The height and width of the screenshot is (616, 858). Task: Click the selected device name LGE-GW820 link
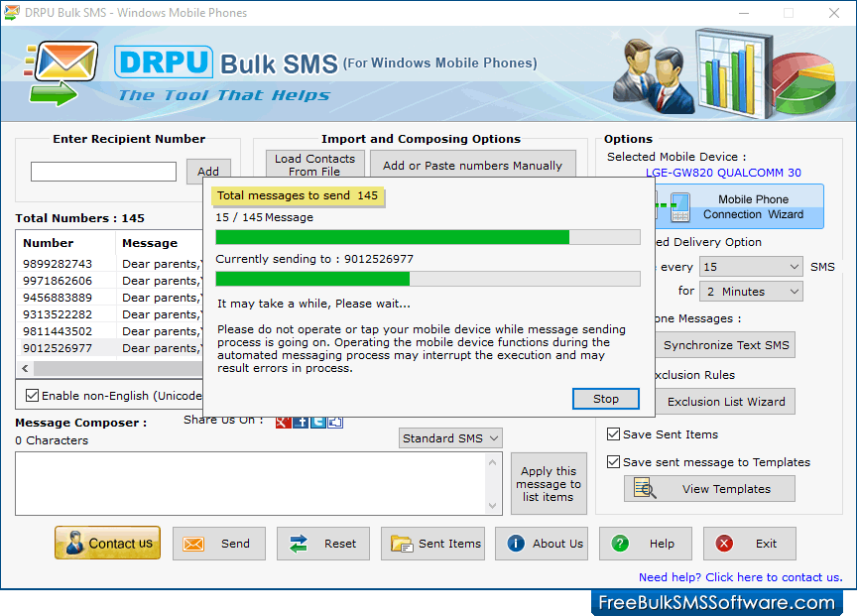click(x=723, y=173)
